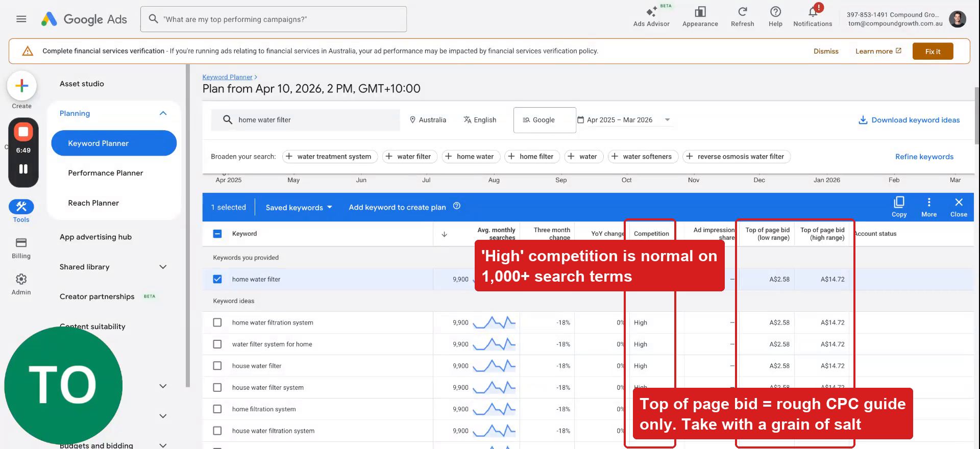This screenshot has width=980, height=449.
Task: Open the Billing section
Action: click(21, 248)
